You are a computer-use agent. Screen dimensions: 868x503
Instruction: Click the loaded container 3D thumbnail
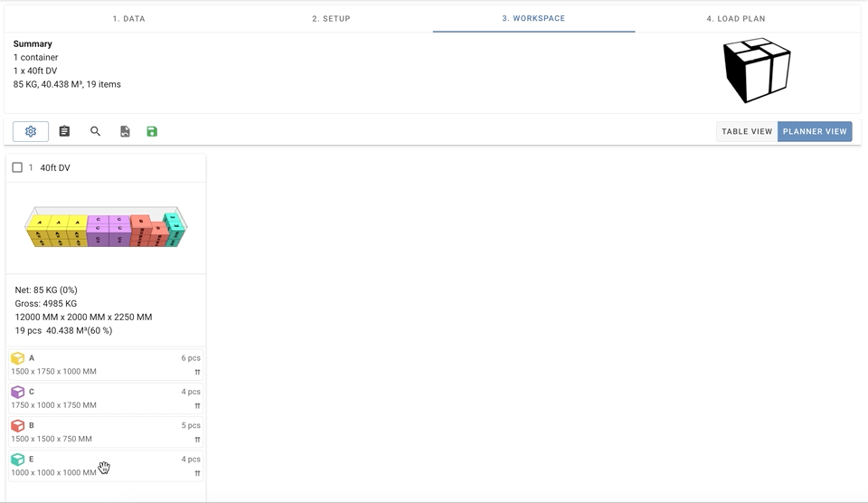106,227
